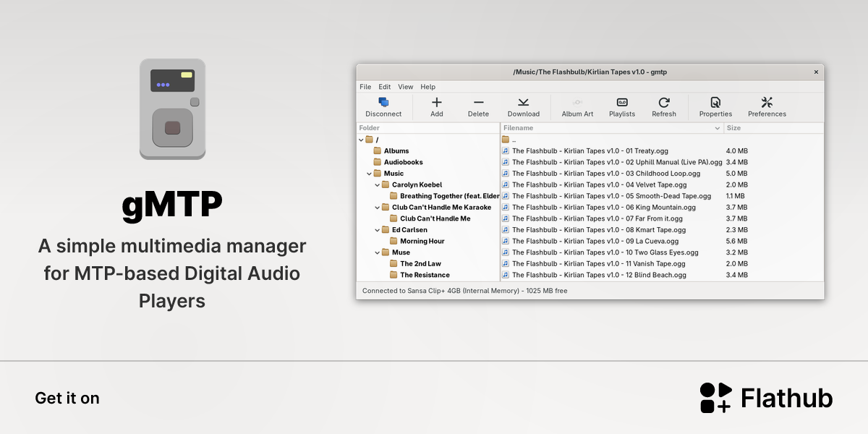Open the File menu
Image resolution: width=868 pixels, height=434 pixels.
[365, 87]
